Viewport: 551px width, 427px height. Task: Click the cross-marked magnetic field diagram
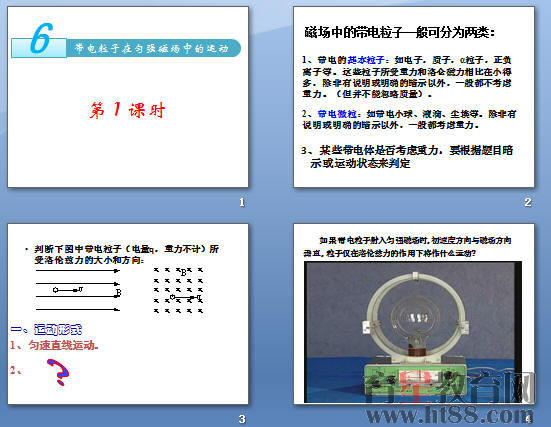tap(179, 290)
